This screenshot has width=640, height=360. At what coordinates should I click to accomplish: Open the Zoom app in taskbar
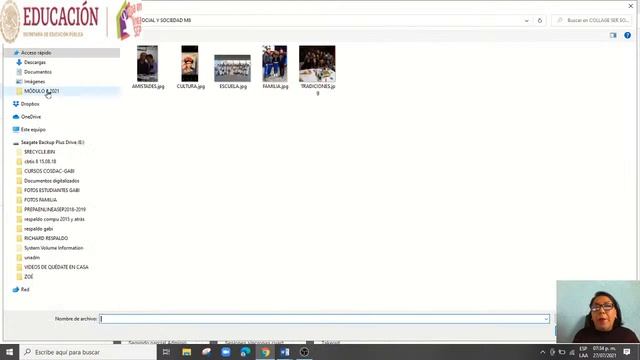pos(226,352)
